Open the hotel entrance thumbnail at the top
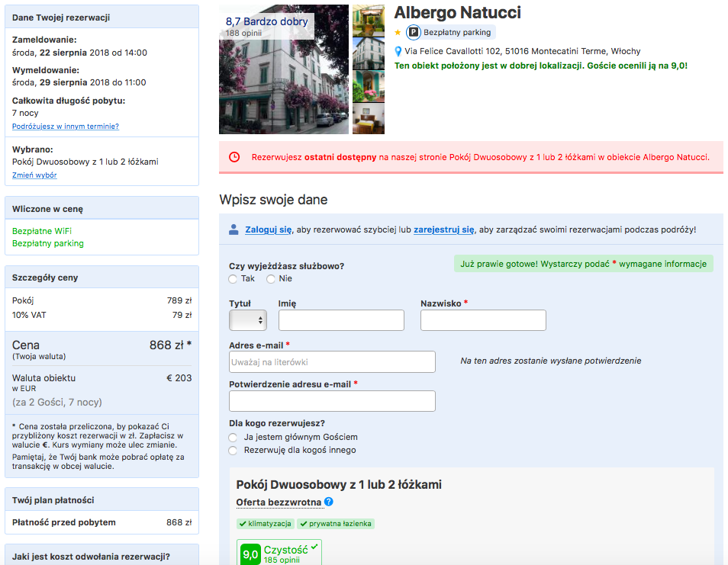Screen dimensions: 728x565 tap(369, 21)
